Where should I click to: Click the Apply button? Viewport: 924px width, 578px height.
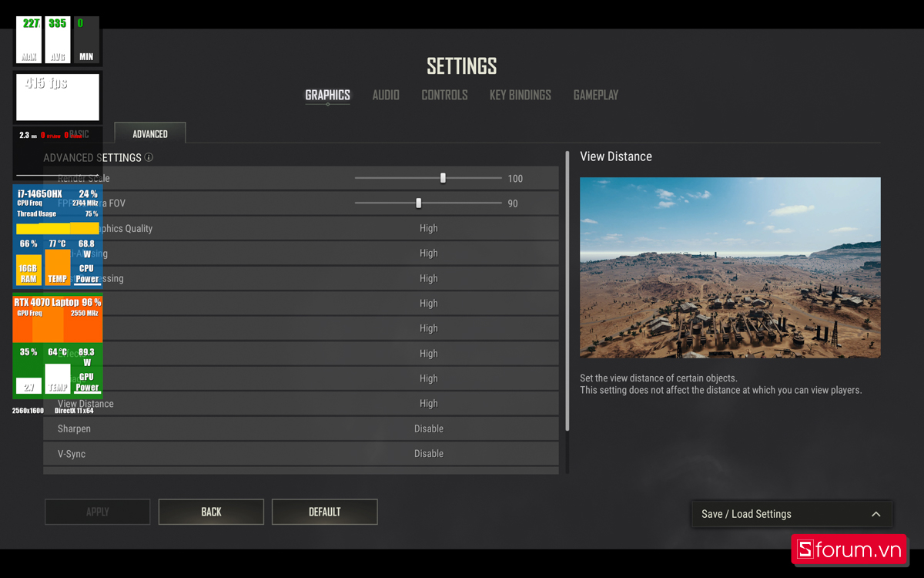98,512
